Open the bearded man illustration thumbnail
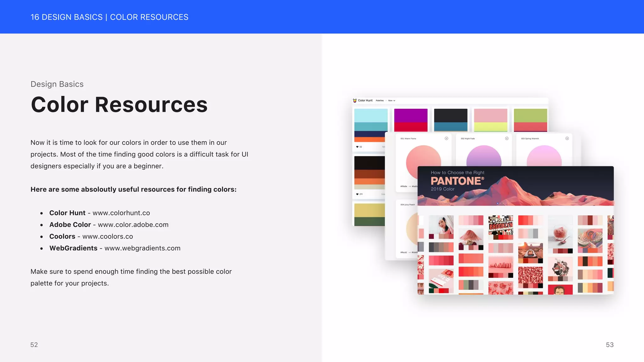Image resolution: width=644 pixels, height=362 pixels. coord(560,290)
